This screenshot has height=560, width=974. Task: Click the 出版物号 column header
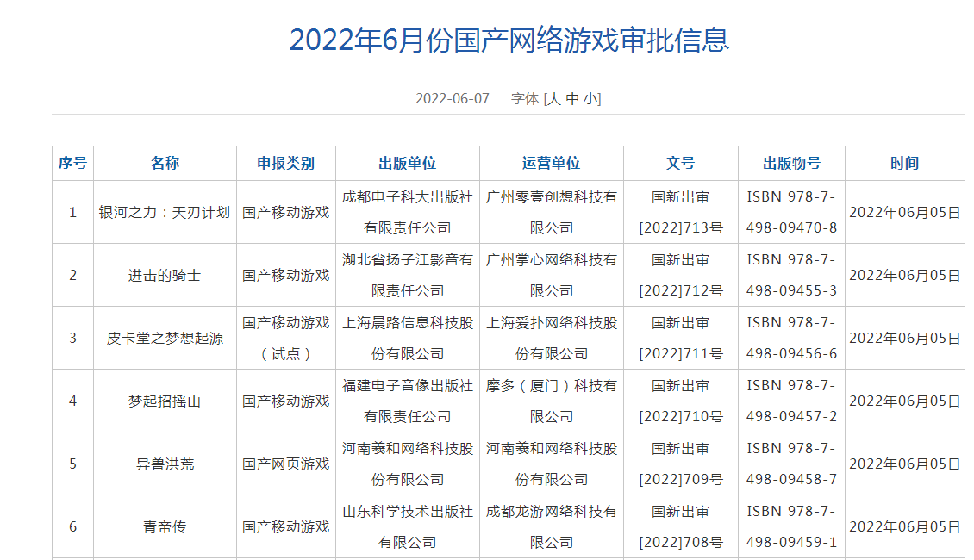(791, 163)
